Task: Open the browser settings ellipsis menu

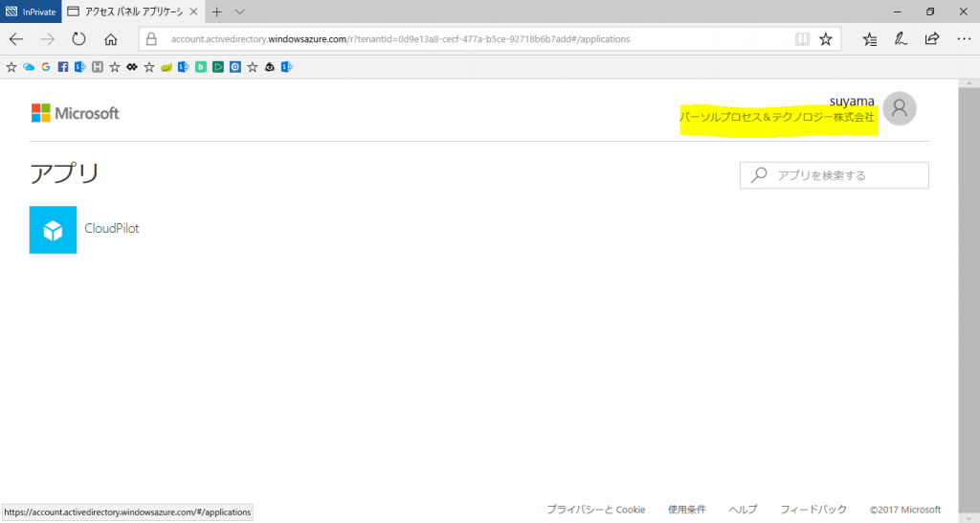Action: [x=964, y=38]
